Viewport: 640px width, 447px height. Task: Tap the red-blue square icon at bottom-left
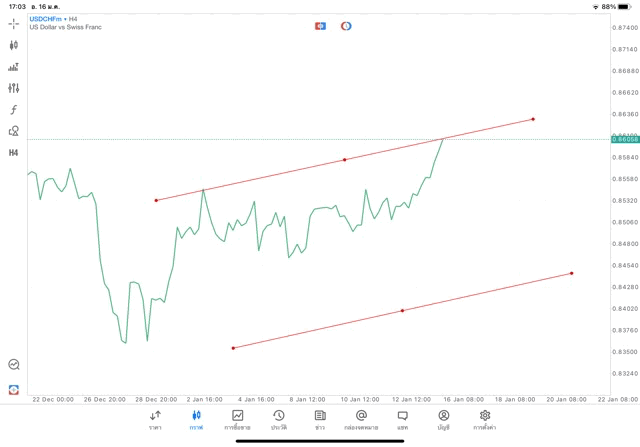(14, 389)
